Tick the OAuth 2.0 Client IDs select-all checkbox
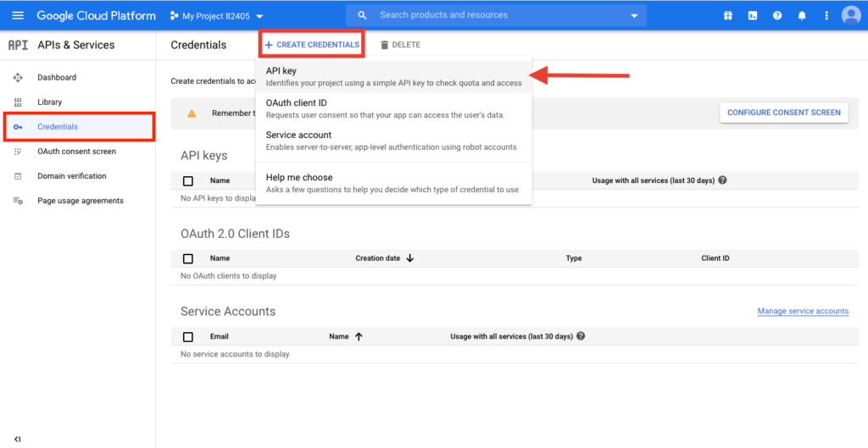Screen dimensions: 868x448 pyautogui.click(x=188, y=258)
